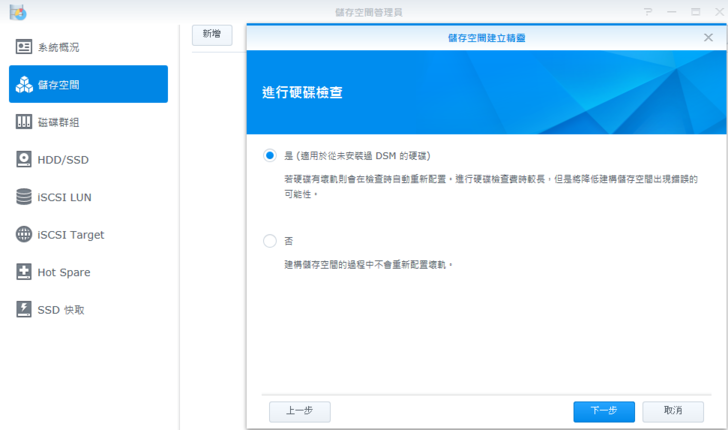
Task: Close the 儲存空間建立精靈 dialog
Action: 708,37
